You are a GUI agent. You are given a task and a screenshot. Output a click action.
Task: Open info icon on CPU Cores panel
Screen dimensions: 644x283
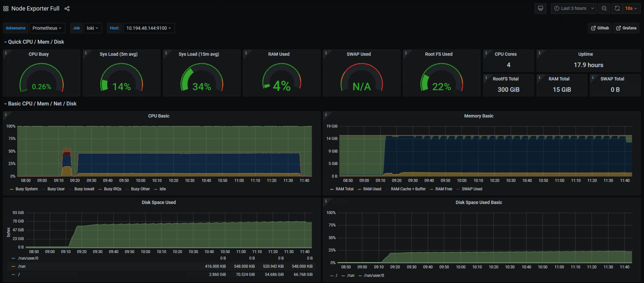tap(486, 53)
